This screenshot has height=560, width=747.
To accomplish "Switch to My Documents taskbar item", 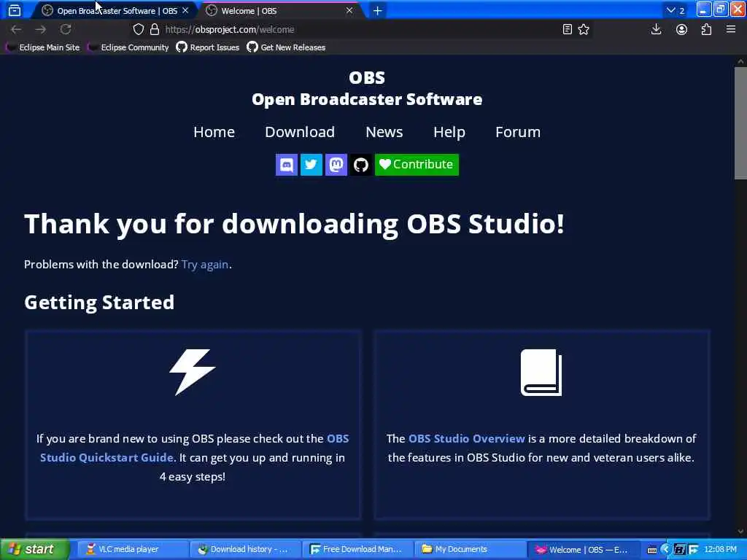I will (x=470, y=549).
